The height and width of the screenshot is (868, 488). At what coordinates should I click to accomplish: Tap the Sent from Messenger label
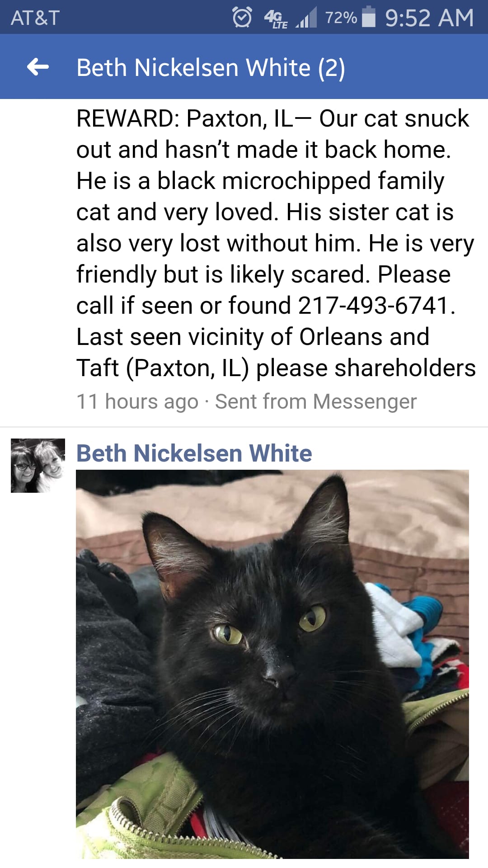click(x=316, y=401)
